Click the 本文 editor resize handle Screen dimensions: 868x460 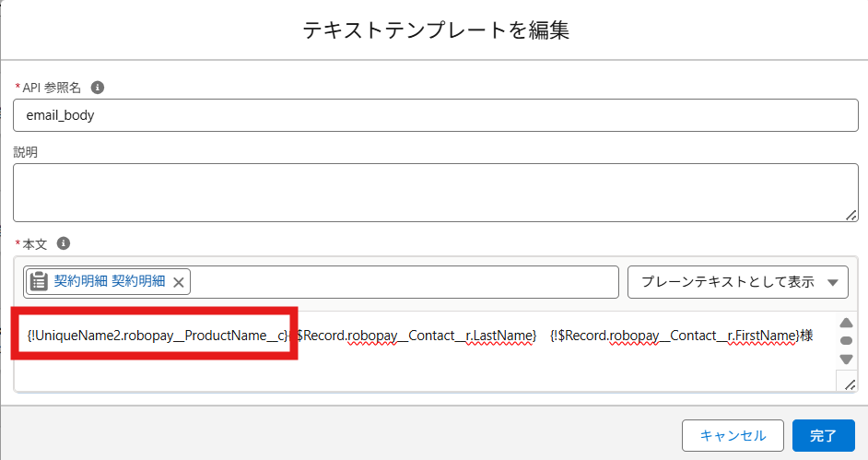tap(850, 384)
